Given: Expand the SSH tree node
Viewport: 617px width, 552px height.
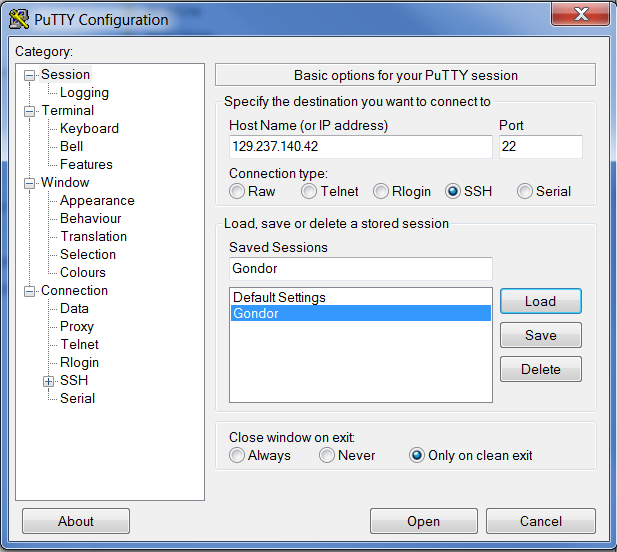Looking at the screenshot, I should pos(48,381).
